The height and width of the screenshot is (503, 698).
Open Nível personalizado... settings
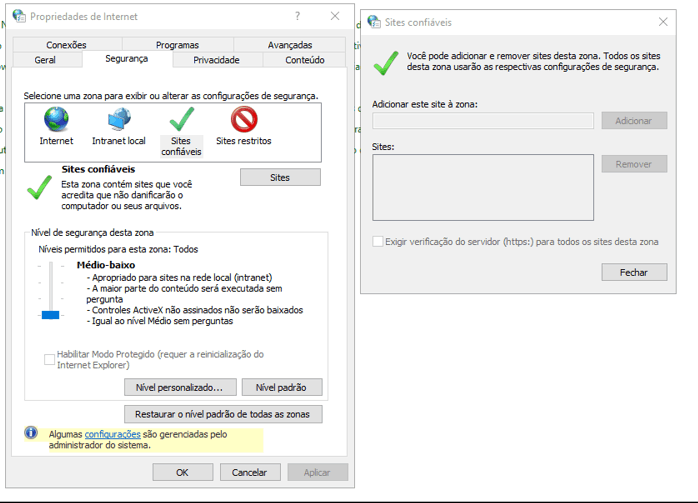tap(180, 387)
